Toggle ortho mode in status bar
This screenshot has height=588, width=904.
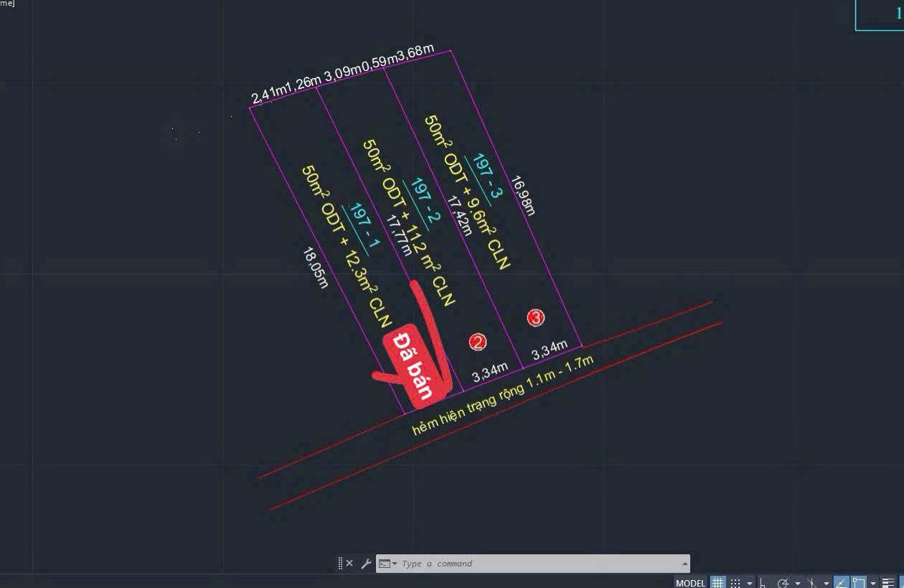click(x=763, y=583)
